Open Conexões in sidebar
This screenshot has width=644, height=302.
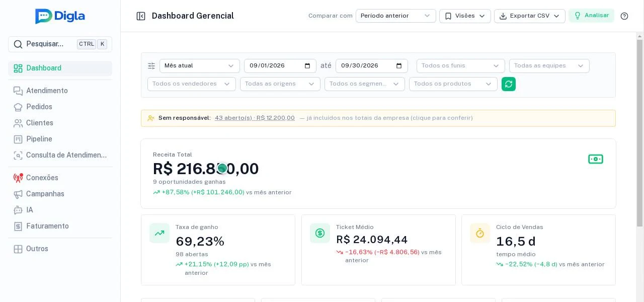(x=60, y=178)
